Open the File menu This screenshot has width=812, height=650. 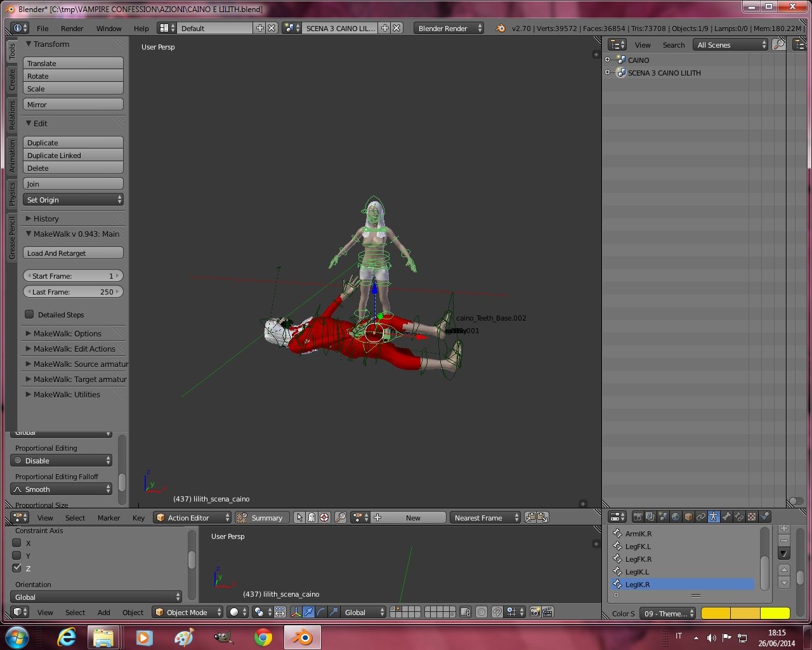(43, 28)
